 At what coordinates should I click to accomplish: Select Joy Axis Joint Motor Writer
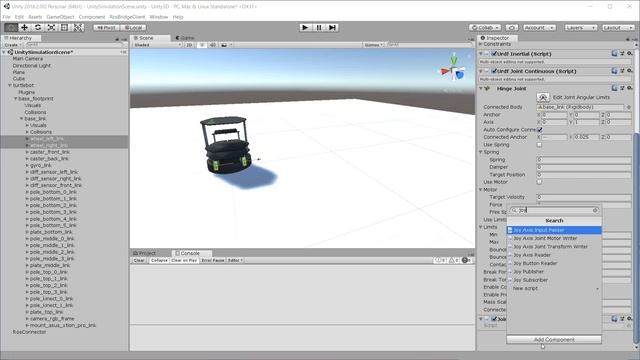pos(554,238)
